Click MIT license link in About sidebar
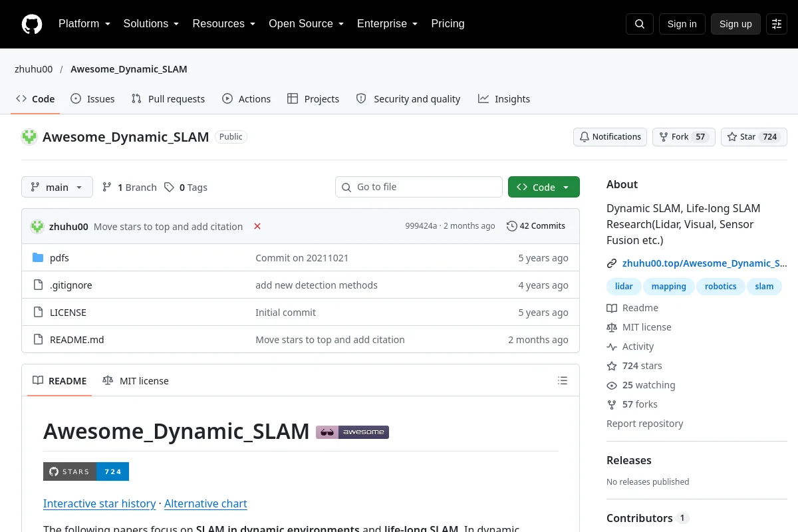Image resolution: width=798 pixels, height=532 pixels. (639, 327)
